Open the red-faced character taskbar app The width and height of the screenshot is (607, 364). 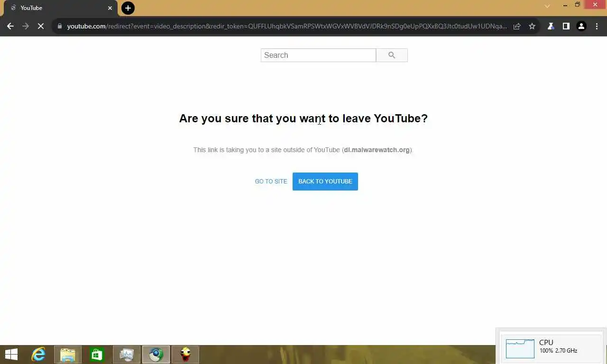point(185,355)
